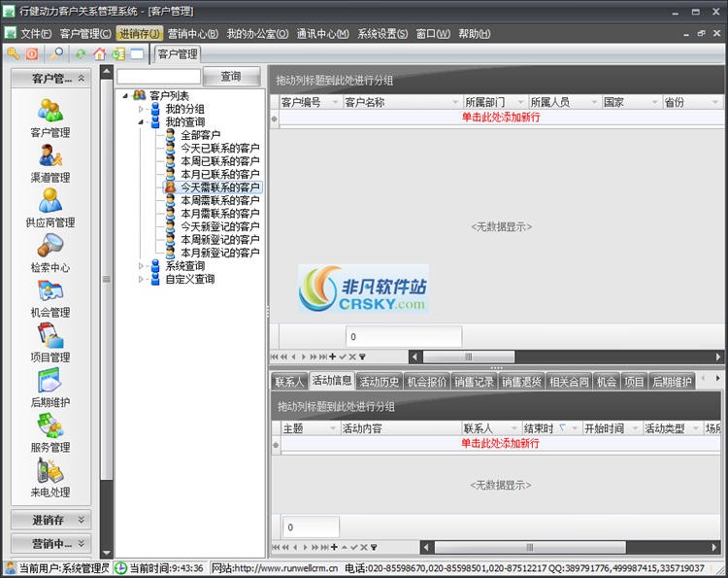Switch to the 销售记录 tab

[x=474, y=382]
